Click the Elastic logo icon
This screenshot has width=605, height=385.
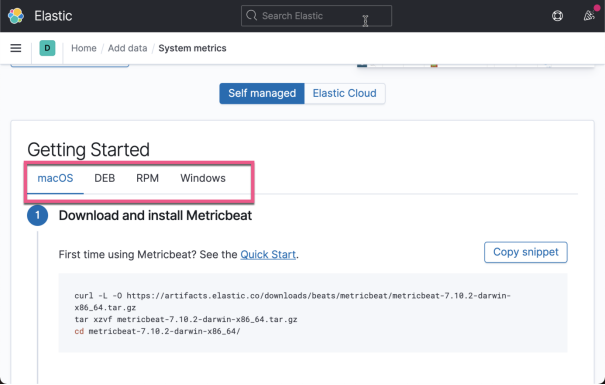point(16,16)
